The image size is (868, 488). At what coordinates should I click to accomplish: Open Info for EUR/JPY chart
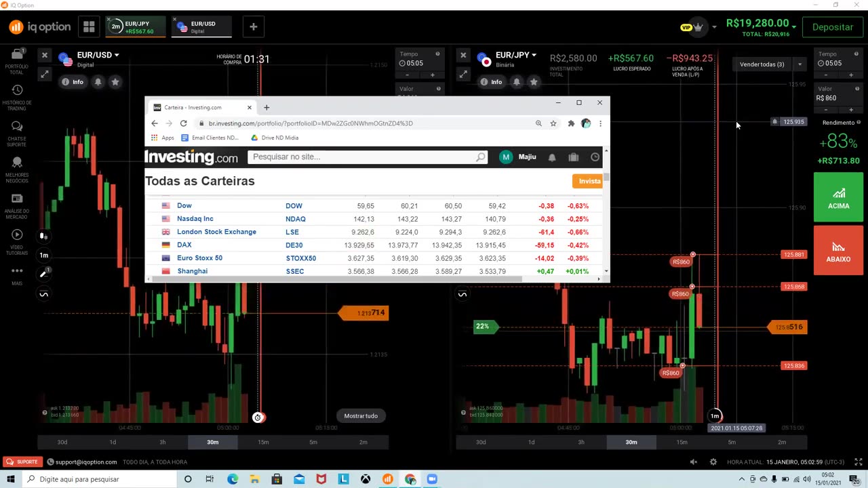tap(491, 82)
